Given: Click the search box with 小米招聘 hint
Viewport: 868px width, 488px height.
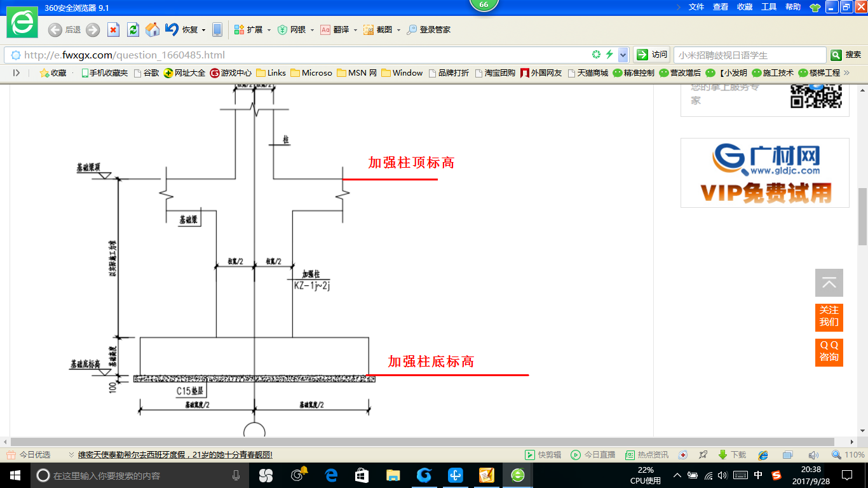Looking at the screenshot, I should [750, 55].
